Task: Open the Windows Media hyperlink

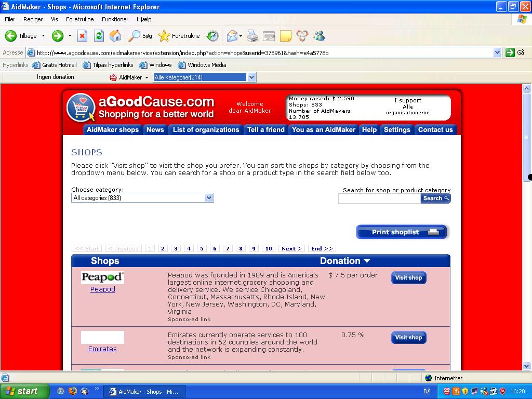Action: pos(202,65)
